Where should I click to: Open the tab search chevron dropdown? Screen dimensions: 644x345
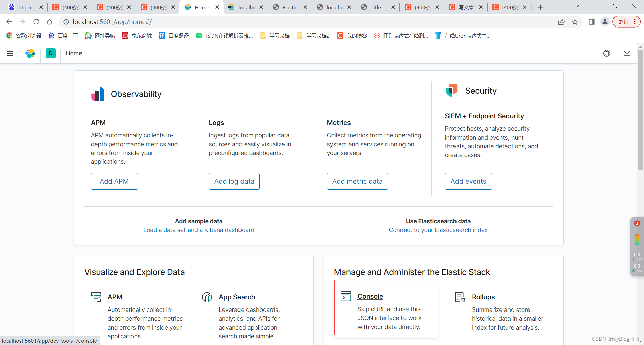pyautogui.click(x=577, y=6)
